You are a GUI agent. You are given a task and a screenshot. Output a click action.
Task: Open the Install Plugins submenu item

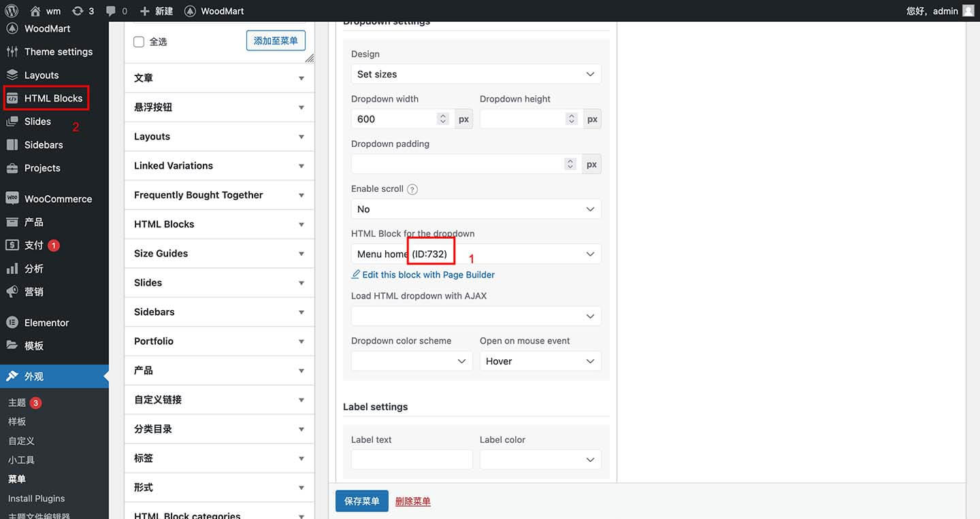pyautogui.click(x=36, y=498)
